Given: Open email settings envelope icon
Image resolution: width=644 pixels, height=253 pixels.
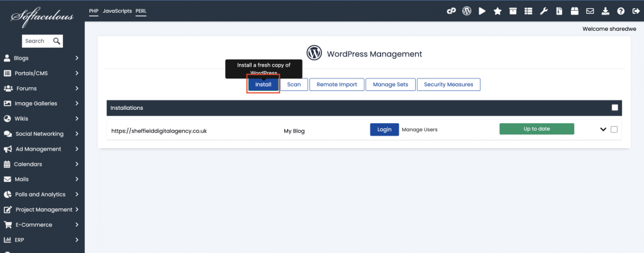Looking at the screenshot, I should (590, 11).
